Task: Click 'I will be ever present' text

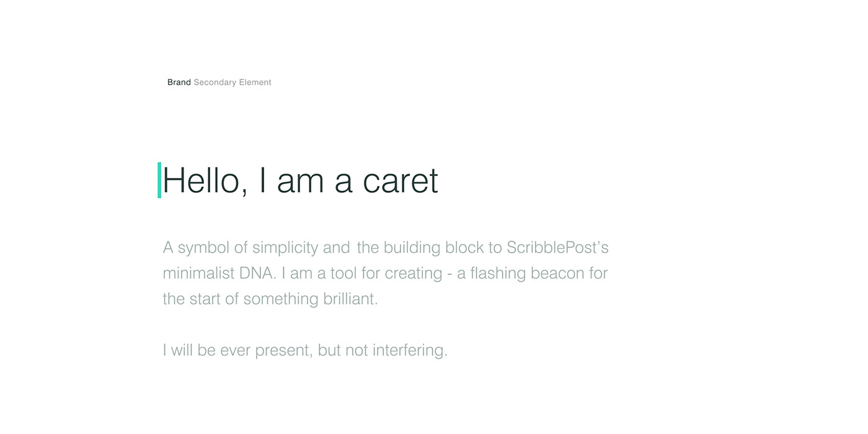Action: click(238, 350)
